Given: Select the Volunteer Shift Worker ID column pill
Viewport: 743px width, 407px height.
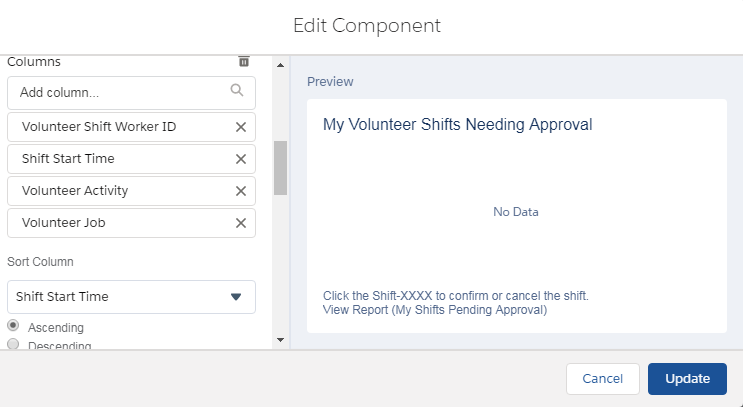Looking at the screenshot, I should click(110, 127).
